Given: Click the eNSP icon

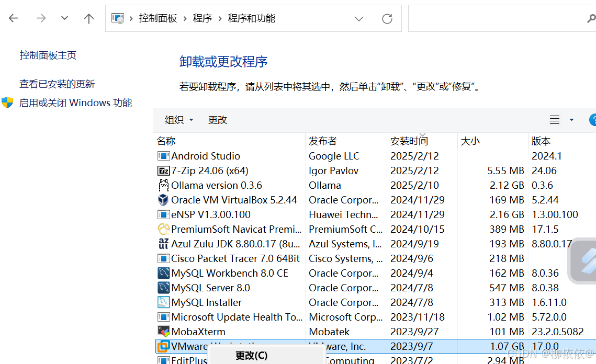Looking at the screenshot, I should coord(163,214).
